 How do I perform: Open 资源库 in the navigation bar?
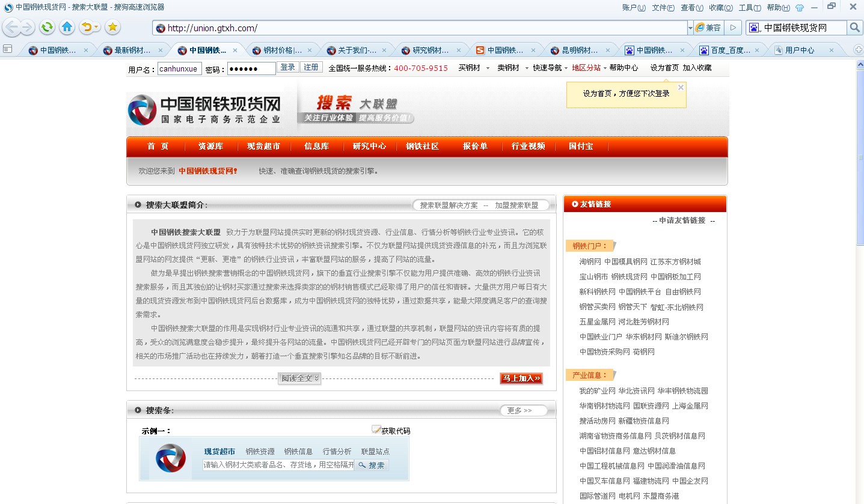(x=210, y=147)
